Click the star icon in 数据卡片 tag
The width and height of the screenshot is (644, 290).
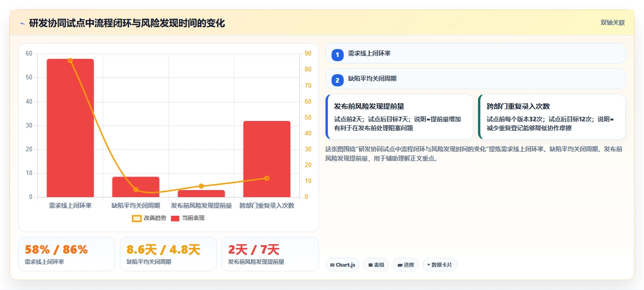point(429,265)
